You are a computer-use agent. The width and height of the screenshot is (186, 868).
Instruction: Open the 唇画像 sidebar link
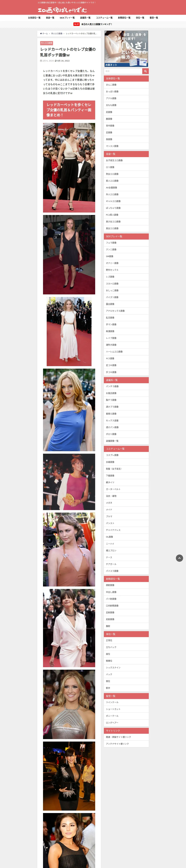(126, 139)
